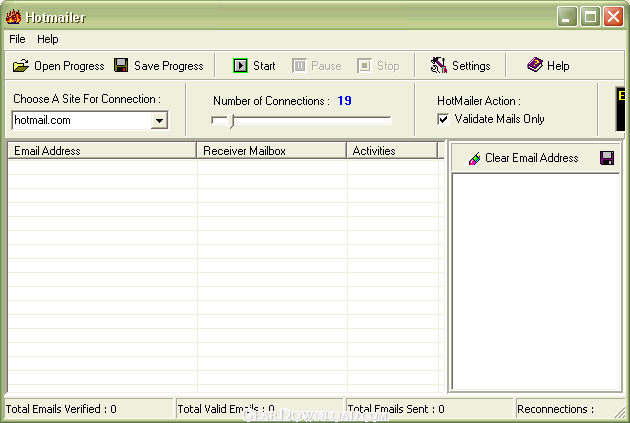Click the eraser icon beside Clear Email Address
This screenshot has width=630, height=423.
(x=475, y=159)
